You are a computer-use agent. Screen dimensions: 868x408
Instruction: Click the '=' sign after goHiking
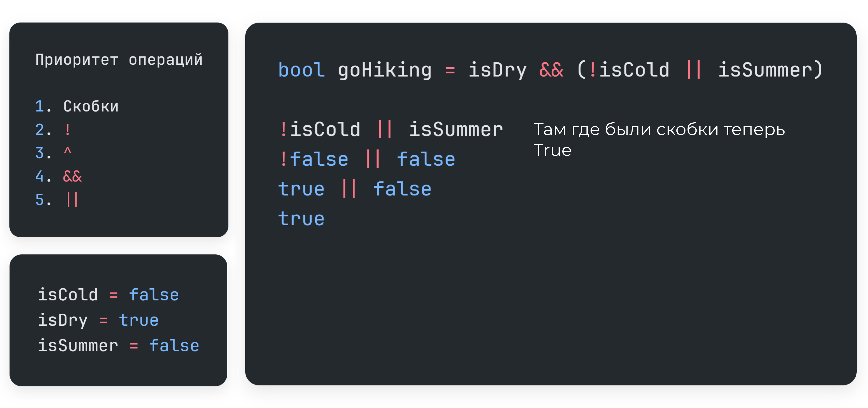450,70
